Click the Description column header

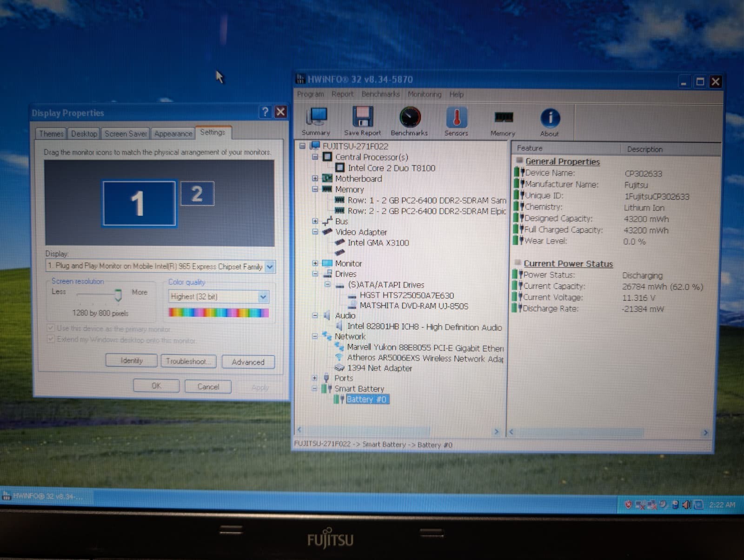pos(671,149)
